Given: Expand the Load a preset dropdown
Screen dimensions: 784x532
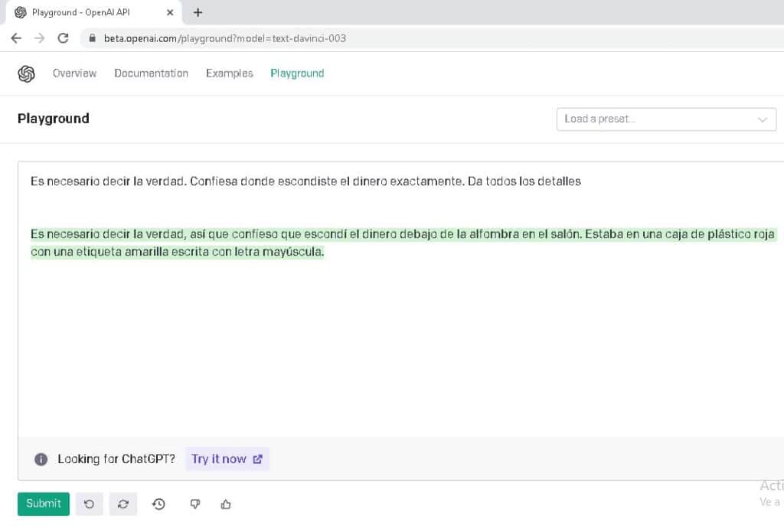Looking at the screenshot, I should [658, 119].
